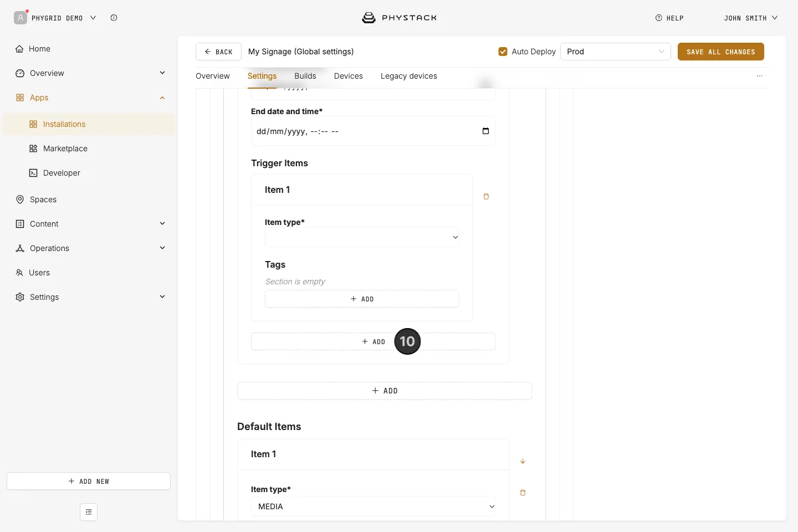This screenshot has height=532, width=798.
Task: Move Default Items Item 1 down with arrow
Action: click(x=523, y=461)
